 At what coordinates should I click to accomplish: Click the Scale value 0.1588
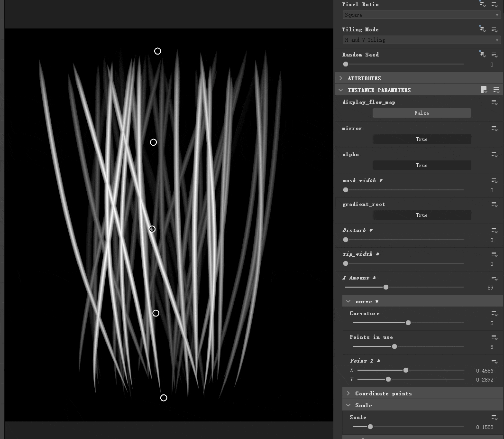pyautogui.click(x=485, y=427)
